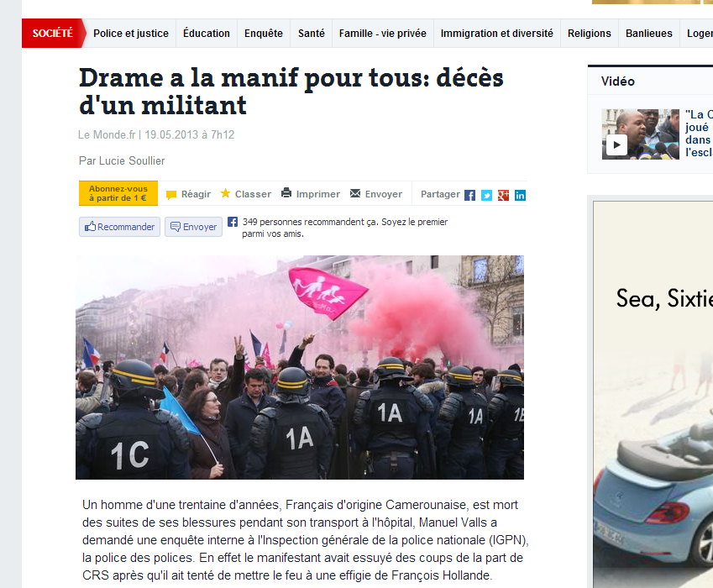Click Abonnez-vous à partir de 1 € button
Image resolution: width=713 pixels, height=588 pixels.
118,193
